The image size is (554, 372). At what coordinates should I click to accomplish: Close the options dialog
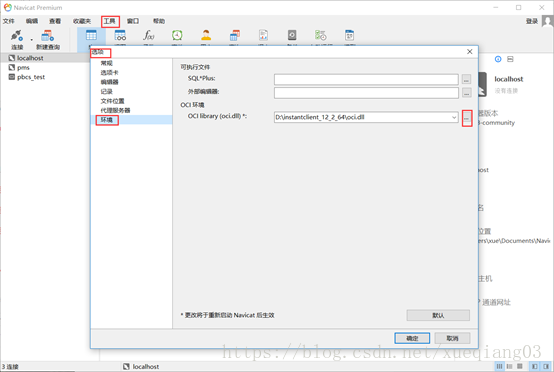470,52
